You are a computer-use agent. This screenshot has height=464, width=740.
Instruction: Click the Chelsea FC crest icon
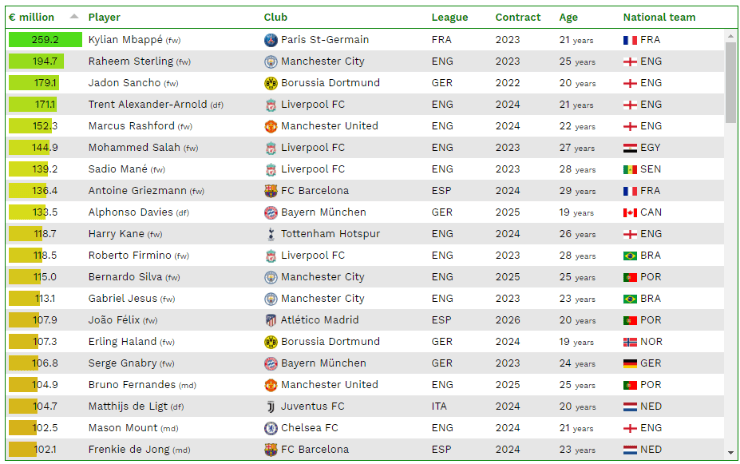click(270, 428)
